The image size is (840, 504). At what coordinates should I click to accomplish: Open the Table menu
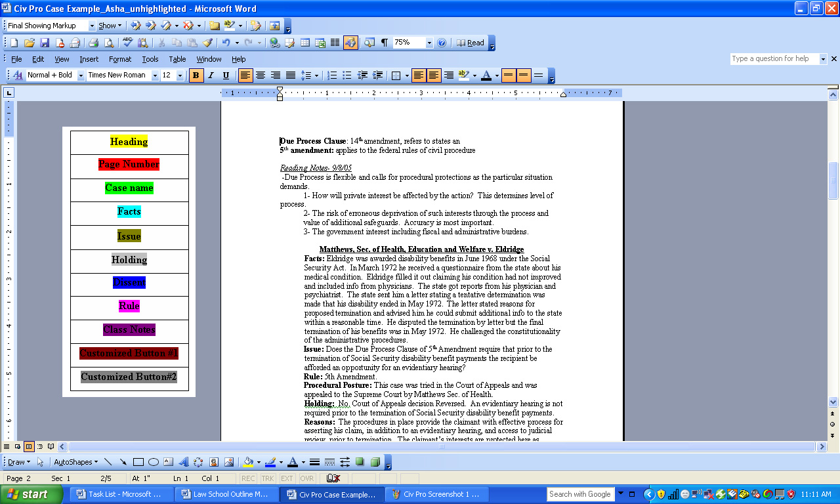pyautogui.click(x=177, y=59)
